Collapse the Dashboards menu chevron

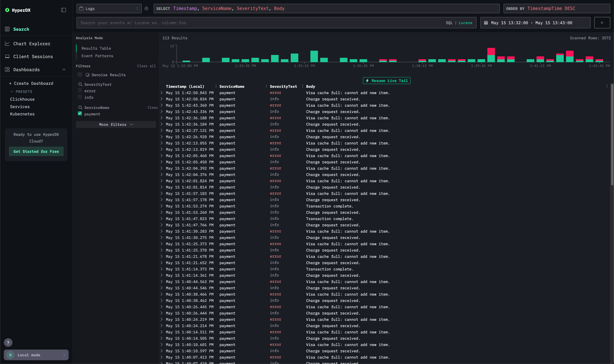tap(64, 70)
